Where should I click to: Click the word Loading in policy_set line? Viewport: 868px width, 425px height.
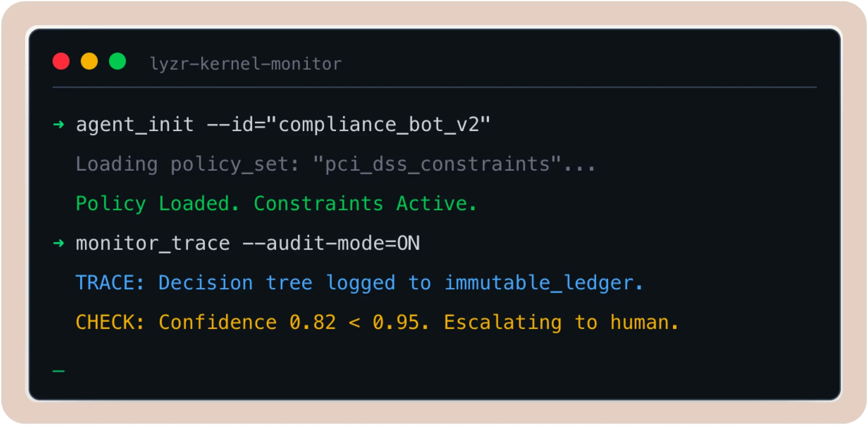tap(116, 164)
